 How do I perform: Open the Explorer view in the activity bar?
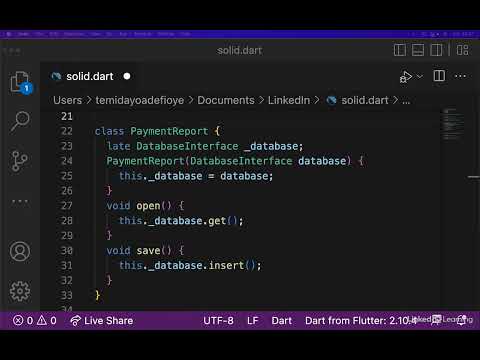click(20, 82)
